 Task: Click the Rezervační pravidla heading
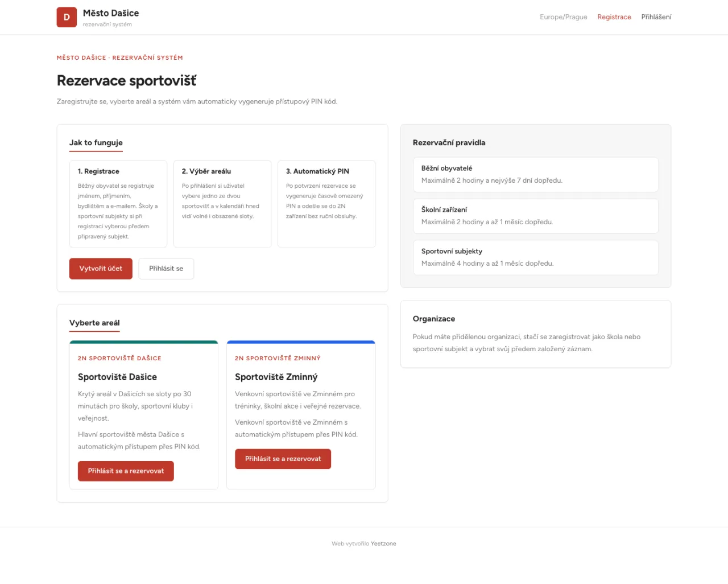449,143
